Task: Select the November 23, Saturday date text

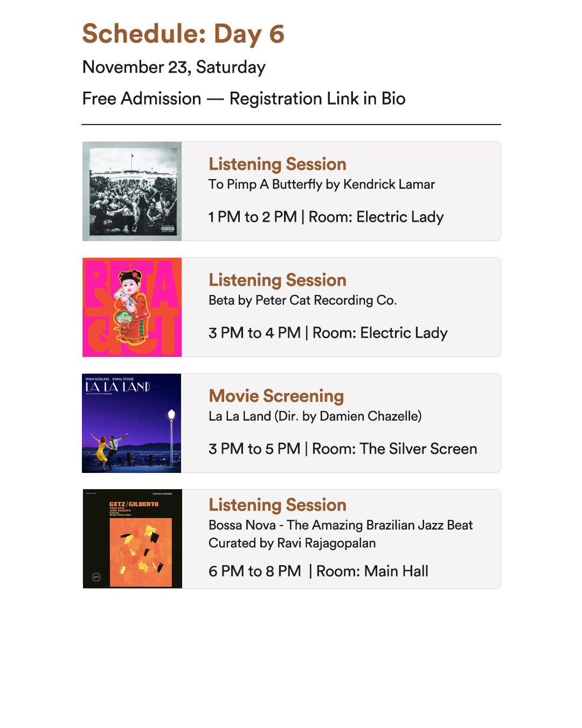Action: (174, 67)
